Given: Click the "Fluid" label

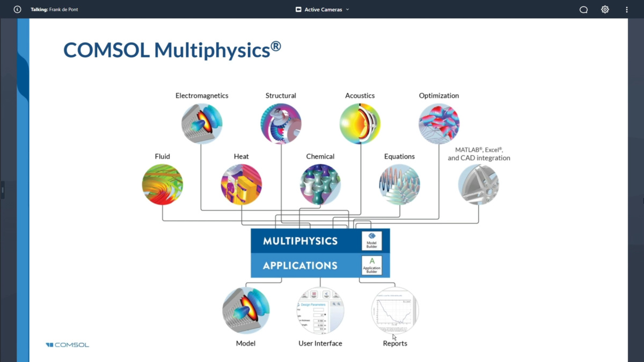Looking at the screenshot, I should 162,157.
